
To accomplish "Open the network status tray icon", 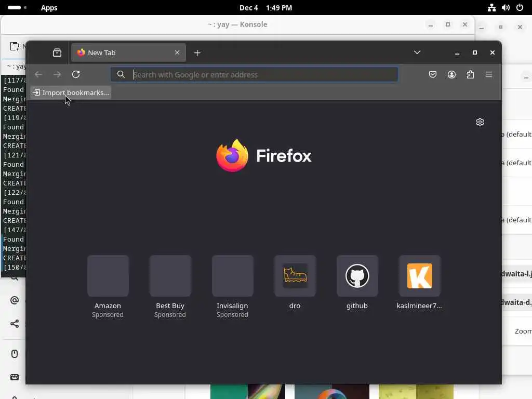I will pos(491,7).
